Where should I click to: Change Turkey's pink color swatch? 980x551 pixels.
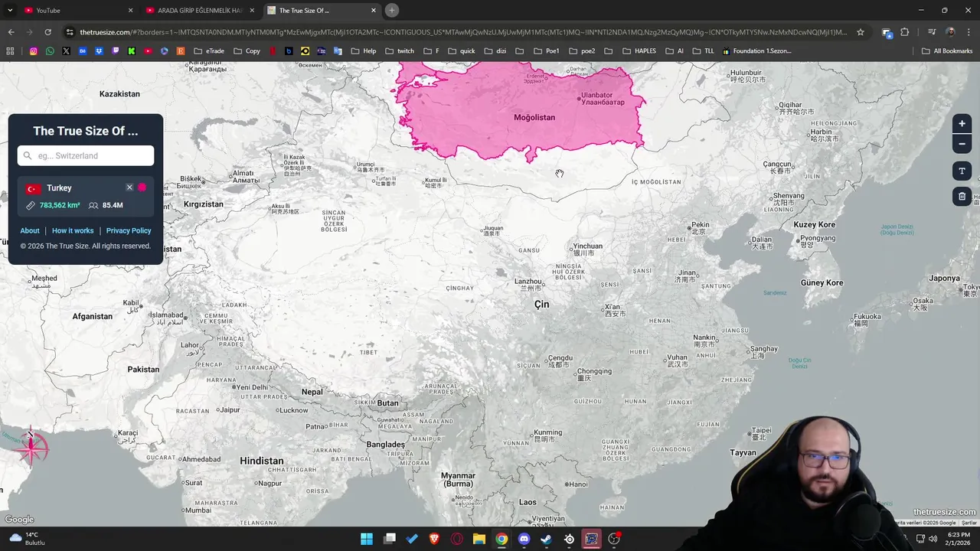pos(142,187)
